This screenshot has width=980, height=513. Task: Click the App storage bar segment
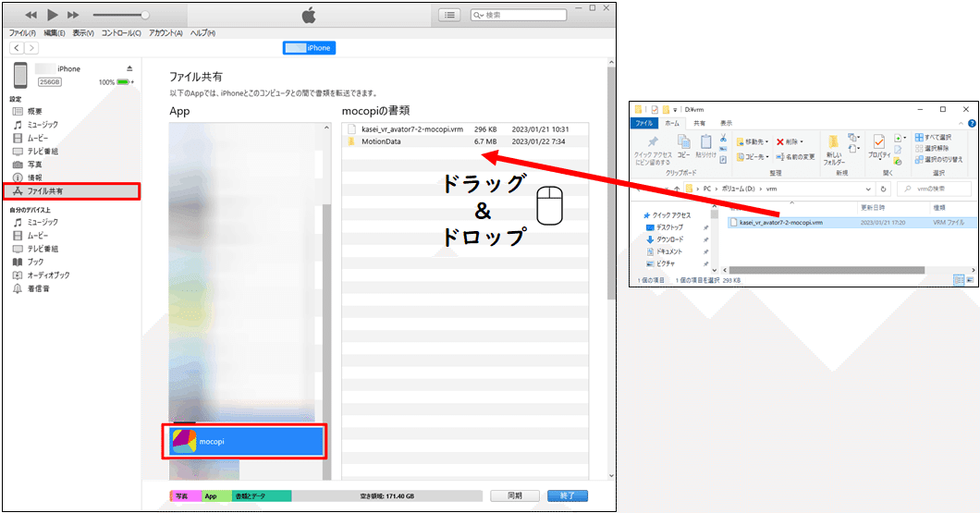coord(217,496)
